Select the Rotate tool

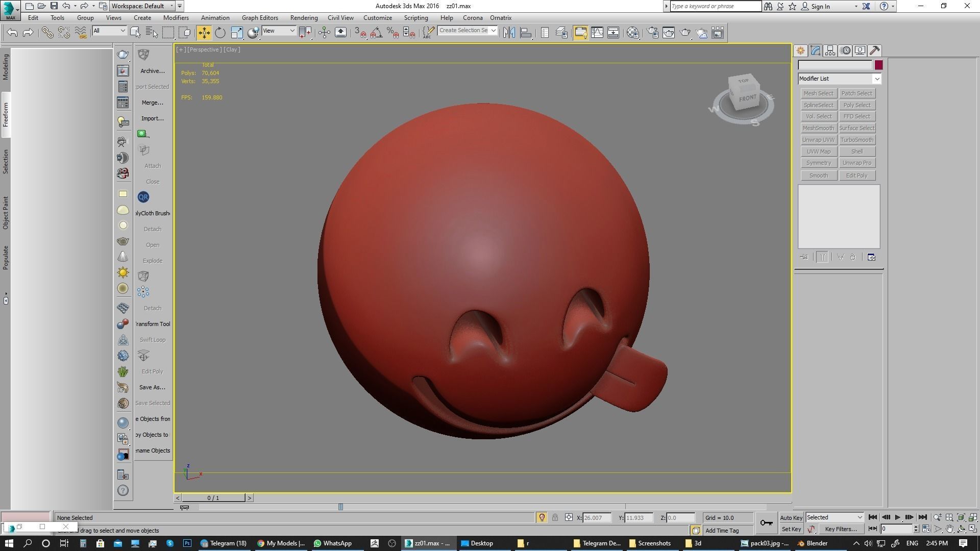point(220,33)
